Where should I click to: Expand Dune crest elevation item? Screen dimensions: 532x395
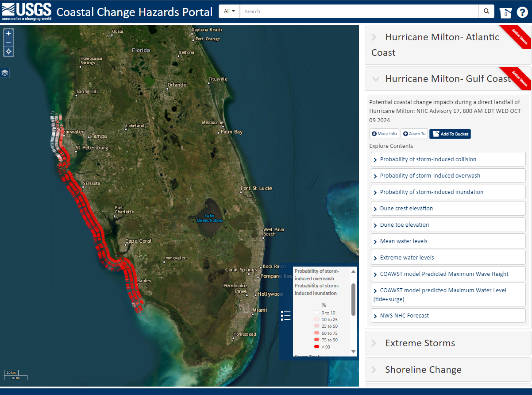click(x=448, y=209)
